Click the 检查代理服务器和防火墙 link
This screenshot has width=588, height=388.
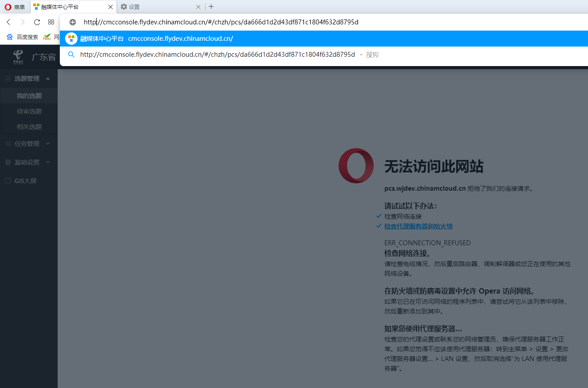pyautogui.click(x=418, y=226)
